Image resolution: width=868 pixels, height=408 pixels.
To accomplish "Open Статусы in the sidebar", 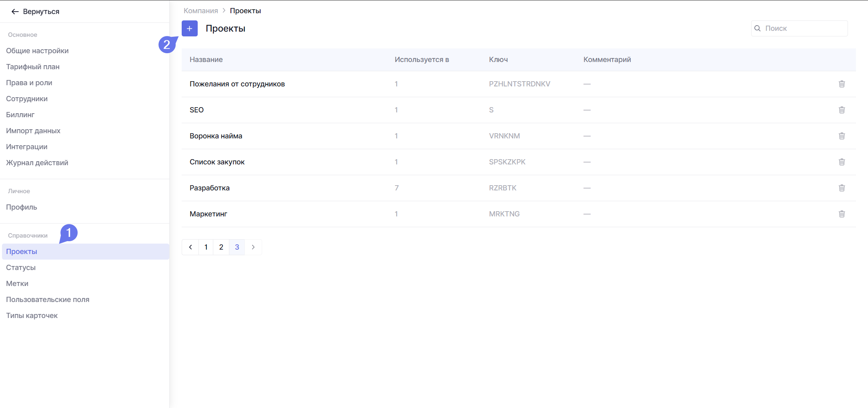I will pyautogui.click(x=21, y=268).
